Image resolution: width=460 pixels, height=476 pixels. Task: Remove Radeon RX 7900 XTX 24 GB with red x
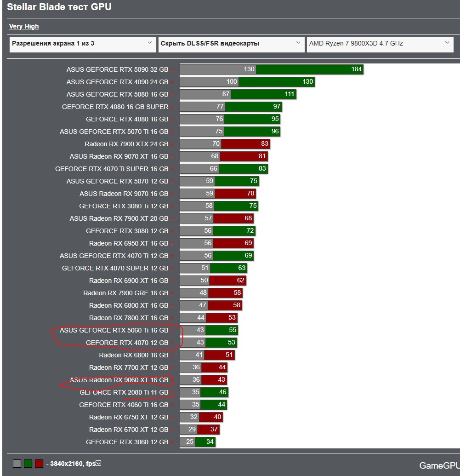click(172, 144)
